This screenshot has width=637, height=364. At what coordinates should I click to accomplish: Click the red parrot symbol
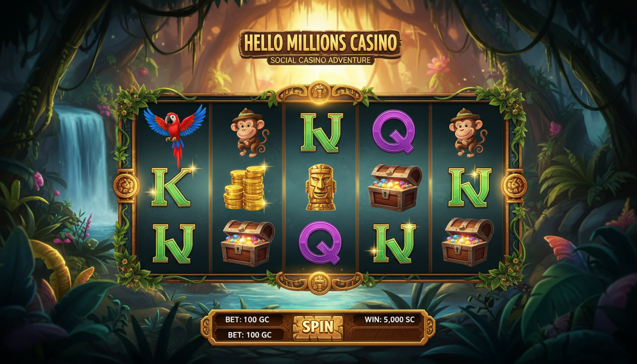tap(175, 134)
